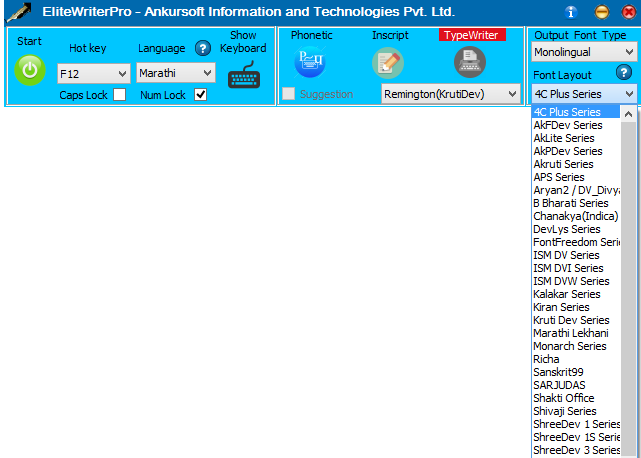The width and height of the screenshot is (641, 458).
Task: Select ISM DVW Series option
Action: click(x=576, y=281)
